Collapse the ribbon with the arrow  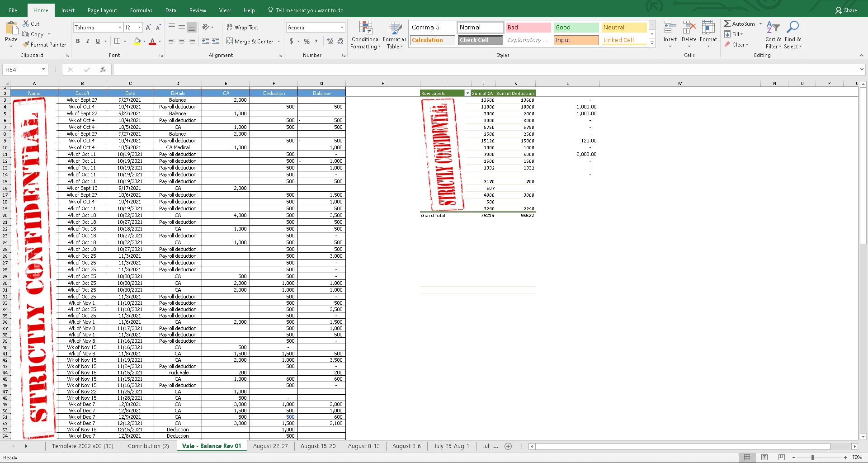click(x=861, y=55)
